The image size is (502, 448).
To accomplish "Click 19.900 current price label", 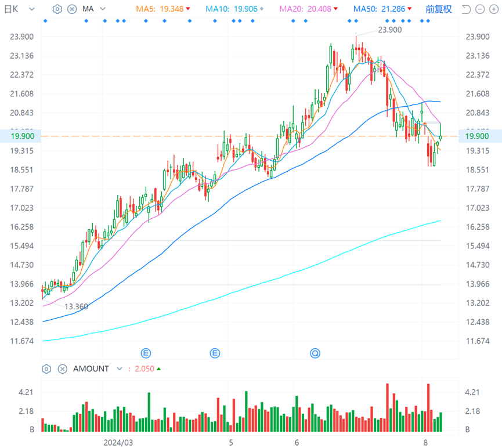I will [23, 136].
